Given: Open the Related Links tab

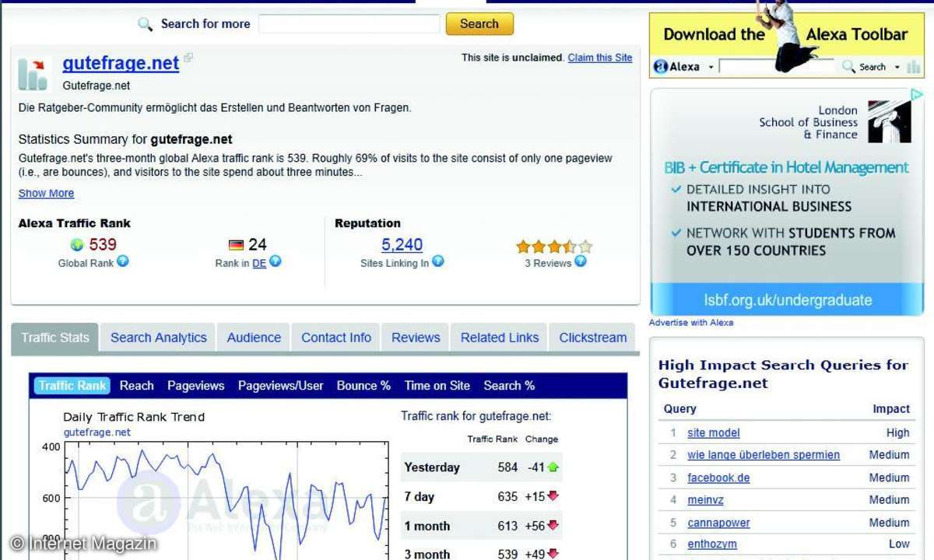Looking at the screenshot, I should pos(500,338).
